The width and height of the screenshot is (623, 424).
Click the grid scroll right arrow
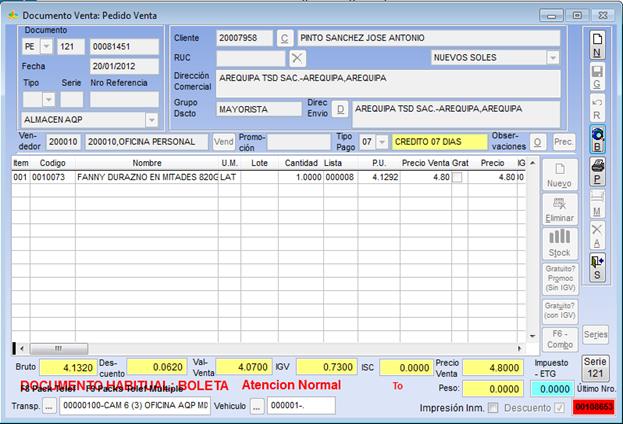(519, 348)
